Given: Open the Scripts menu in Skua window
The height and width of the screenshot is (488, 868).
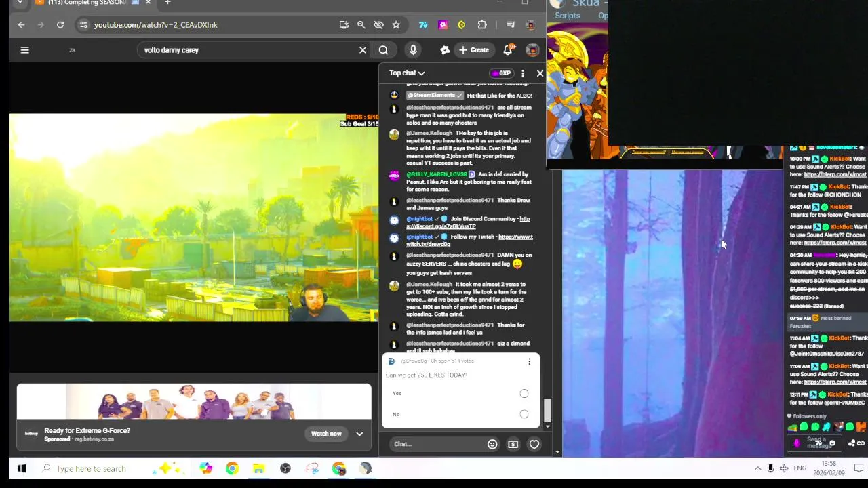Looking at the screenshot, I should click(568, 16).
